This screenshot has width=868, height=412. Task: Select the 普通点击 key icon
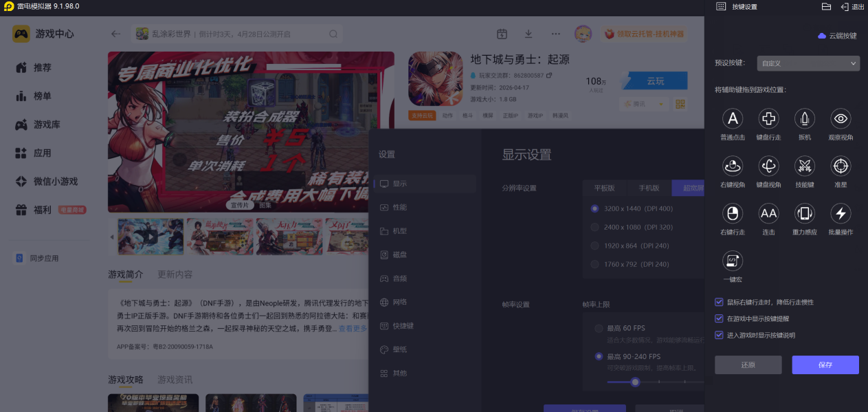pyautogui.click(x=733, y=119)
